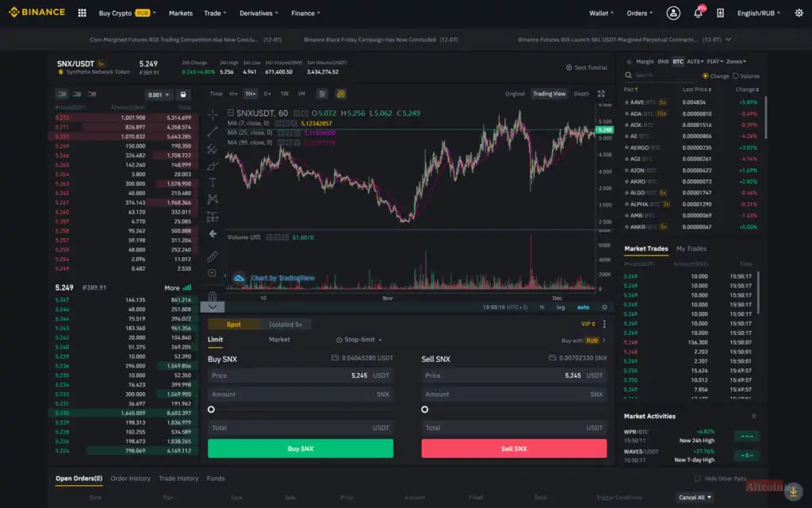Open order book 0.001 precision dropdown
This screenshot has width=812, height=508.
tap(158, 94)
